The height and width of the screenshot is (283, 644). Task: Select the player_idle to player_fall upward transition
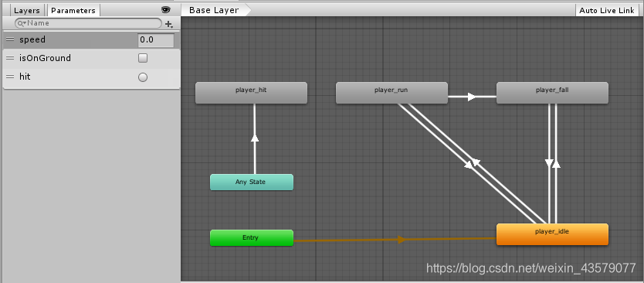[x=556, y=164]
